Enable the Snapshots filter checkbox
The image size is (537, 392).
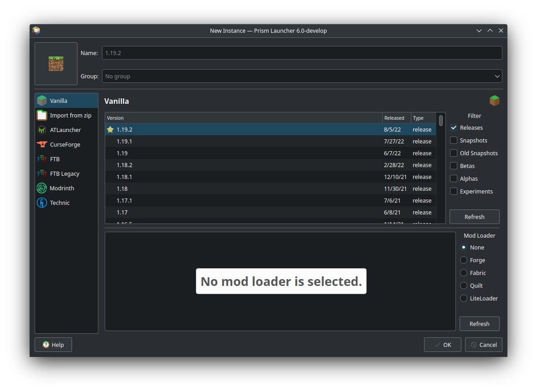click(454, 140)
